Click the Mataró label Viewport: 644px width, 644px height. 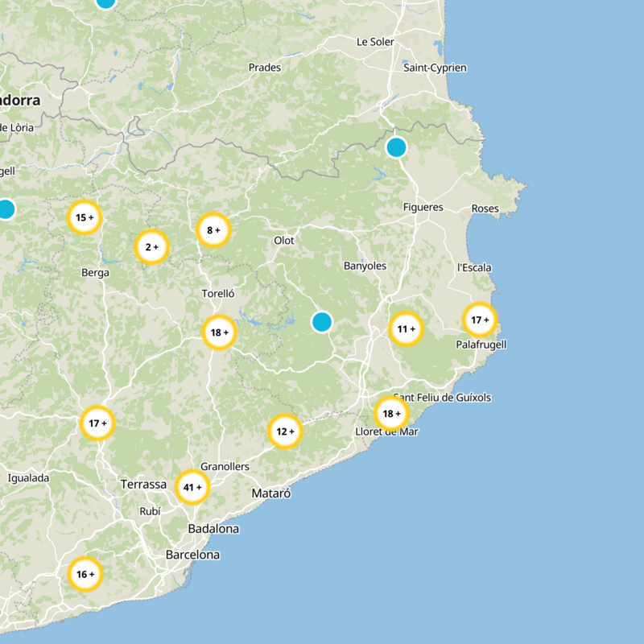click(271, 493)
